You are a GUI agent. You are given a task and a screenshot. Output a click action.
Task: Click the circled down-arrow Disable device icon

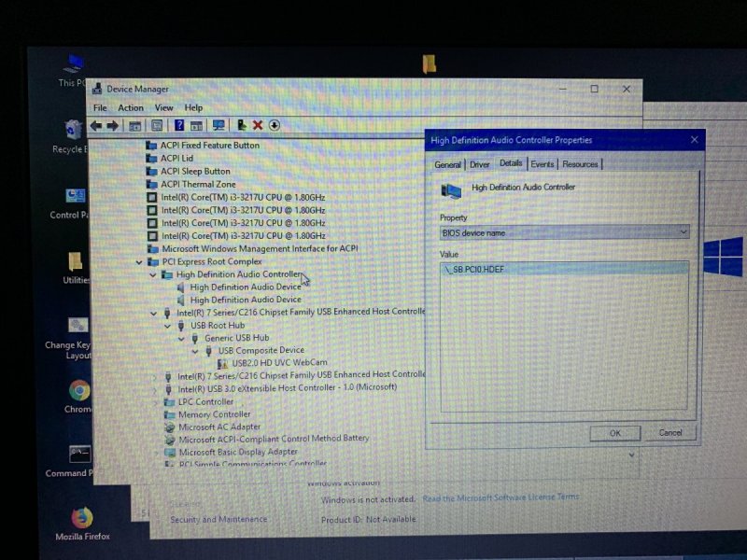click(275, 125)
